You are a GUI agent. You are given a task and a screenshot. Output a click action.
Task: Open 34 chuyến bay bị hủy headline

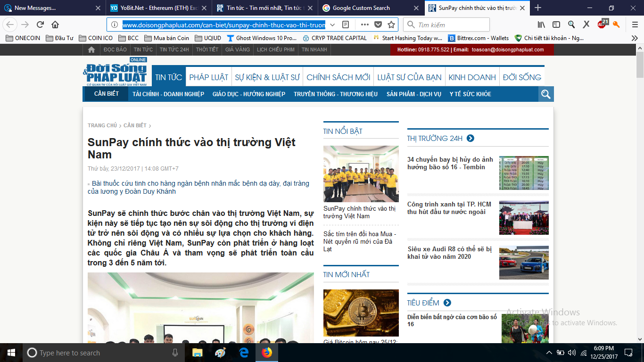click(x=450, y=164)
